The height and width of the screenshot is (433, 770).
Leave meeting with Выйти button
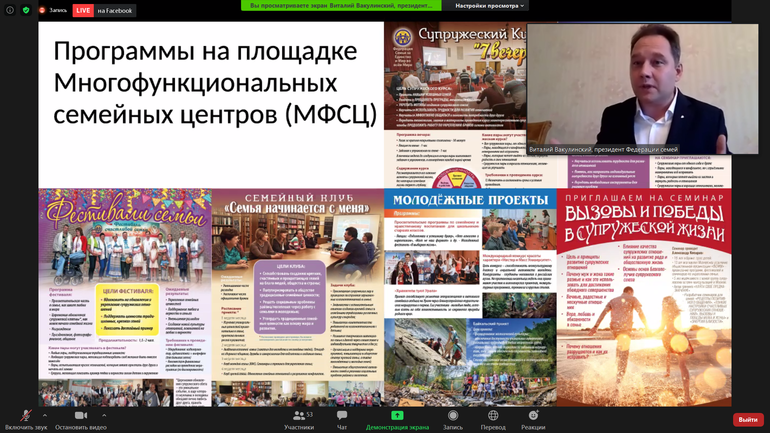pyautogui.click(x=748, y=420)
